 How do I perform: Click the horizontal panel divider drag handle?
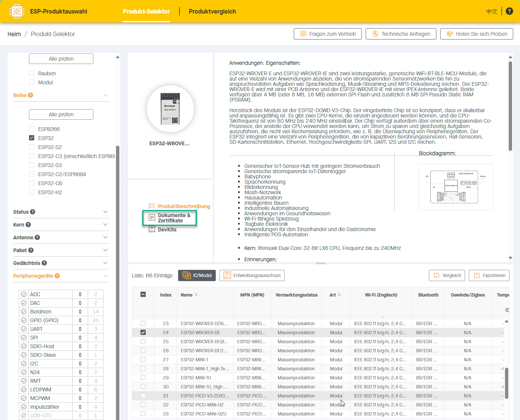[x=320, y=263]
